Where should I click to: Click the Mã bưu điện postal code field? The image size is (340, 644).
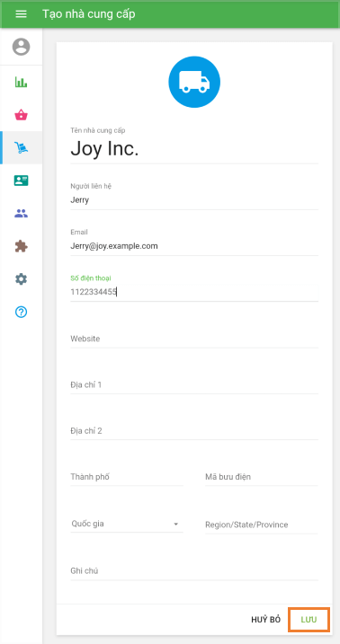point(262,477)
